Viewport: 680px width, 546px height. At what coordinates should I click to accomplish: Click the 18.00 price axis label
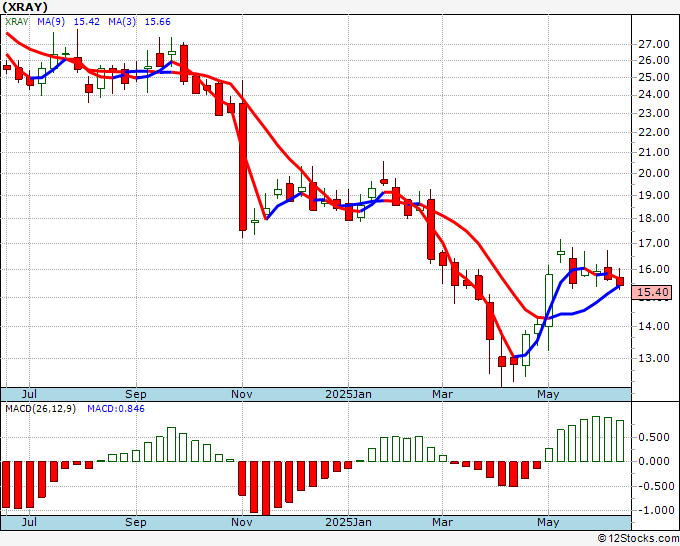[x=654, y=218]
